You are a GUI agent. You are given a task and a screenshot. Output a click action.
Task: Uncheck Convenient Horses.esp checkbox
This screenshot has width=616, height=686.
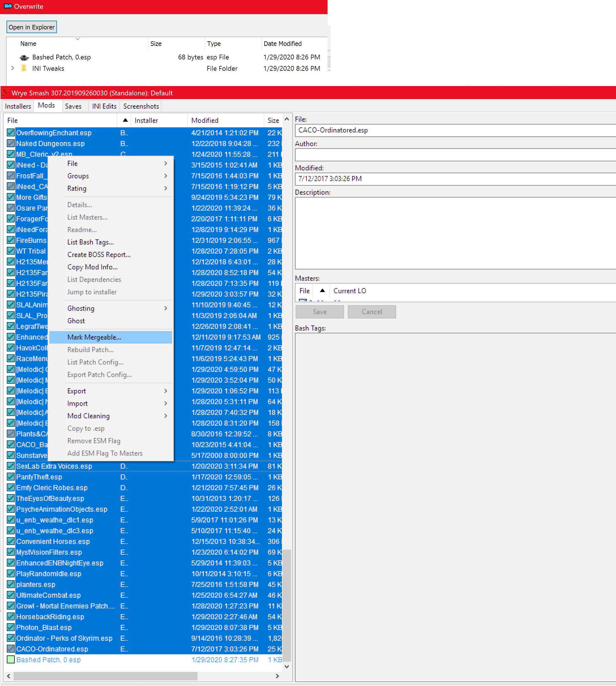pos(11,541)
